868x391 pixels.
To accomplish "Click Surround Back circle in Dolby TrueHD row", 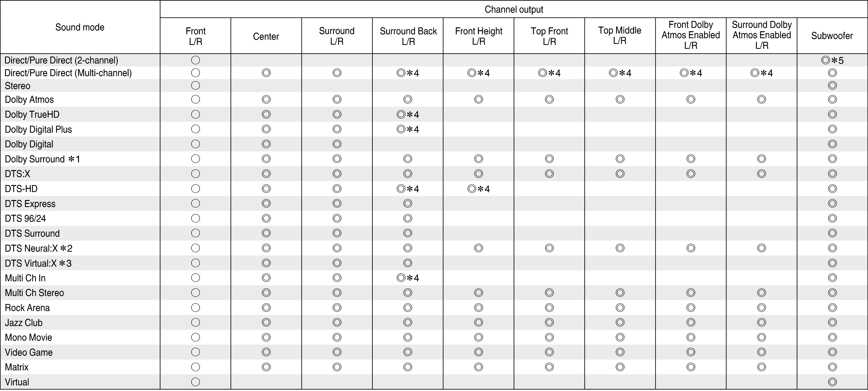I will [x=401, y=114].
